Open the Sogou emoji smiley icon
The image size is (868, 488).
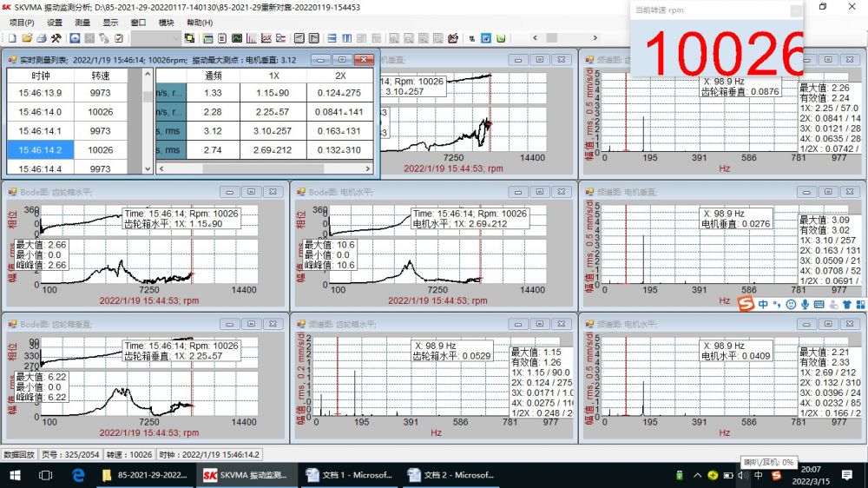pos(791,304)
